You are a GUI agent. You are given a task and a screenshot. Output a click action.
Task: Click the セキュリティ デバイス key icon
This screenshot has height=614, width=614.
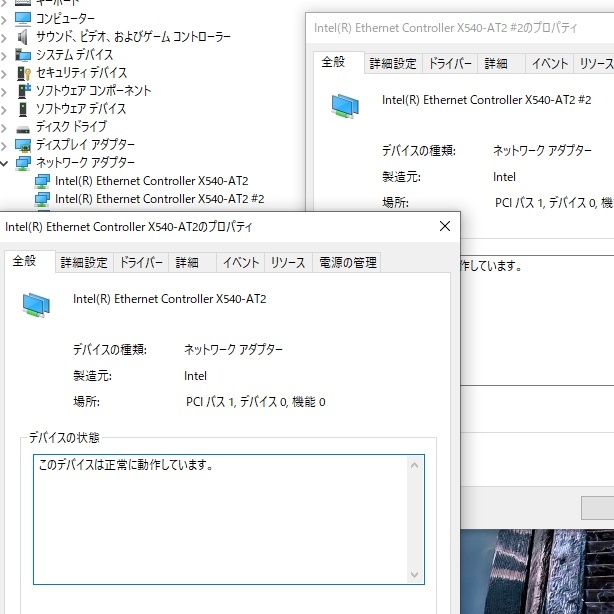click(x=23, y=73)
